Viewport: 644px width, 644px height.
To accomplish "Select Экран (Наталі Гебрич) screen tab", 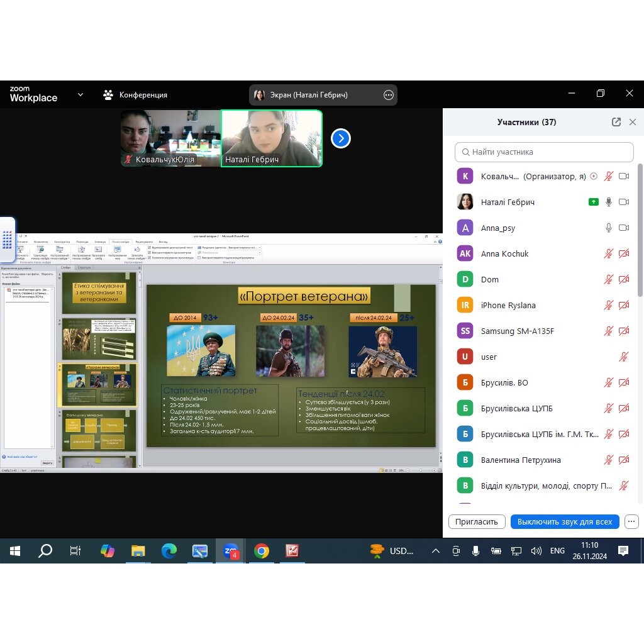I will [317, 95].
